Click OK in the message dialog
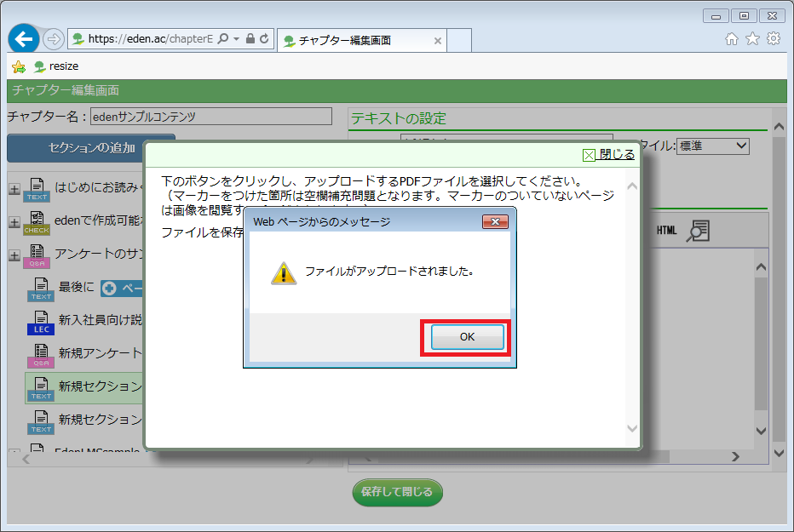Viewport: 794px width, 532px height. coord(467,337)
